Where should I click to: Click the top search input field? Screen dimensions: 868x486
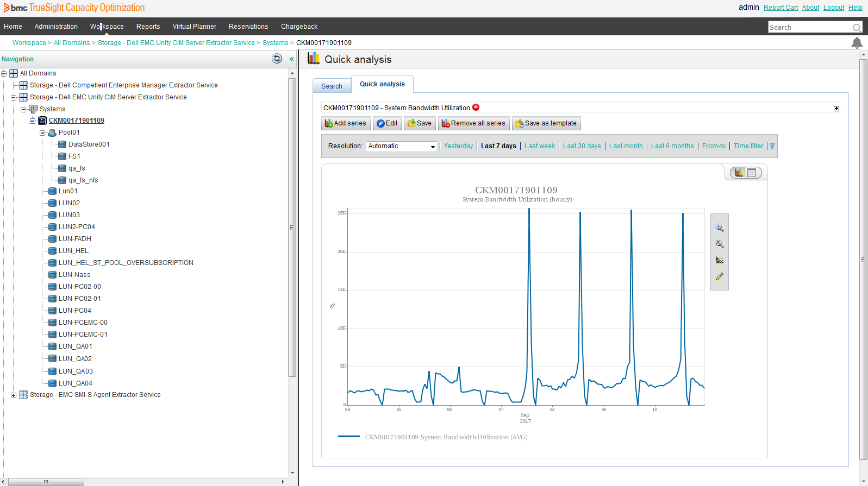(810, 28)
